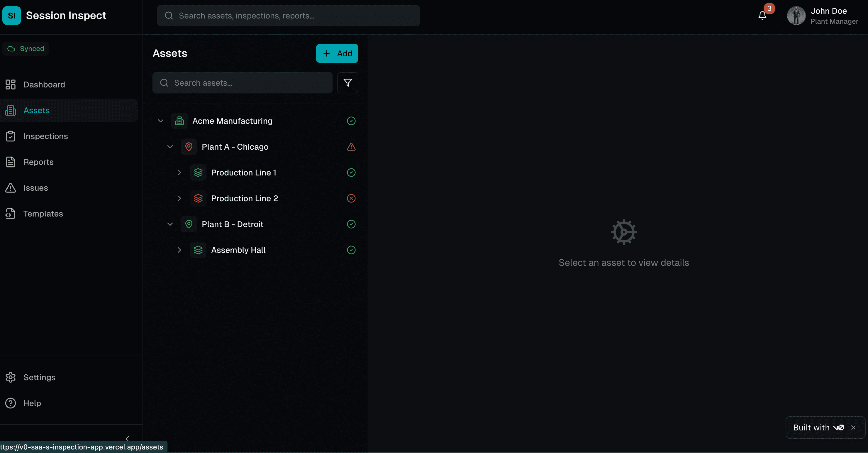Click the Help question mark icon
The width and height of the screenshot is (868, 453).
tap(11, 403)
